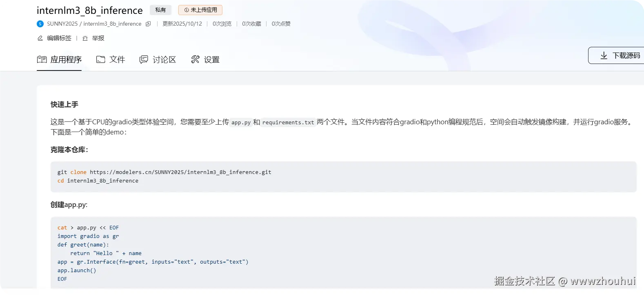
Task: Click the 'import gradio as gr' line
Action: pyautogui.click(x=88, y=236)
